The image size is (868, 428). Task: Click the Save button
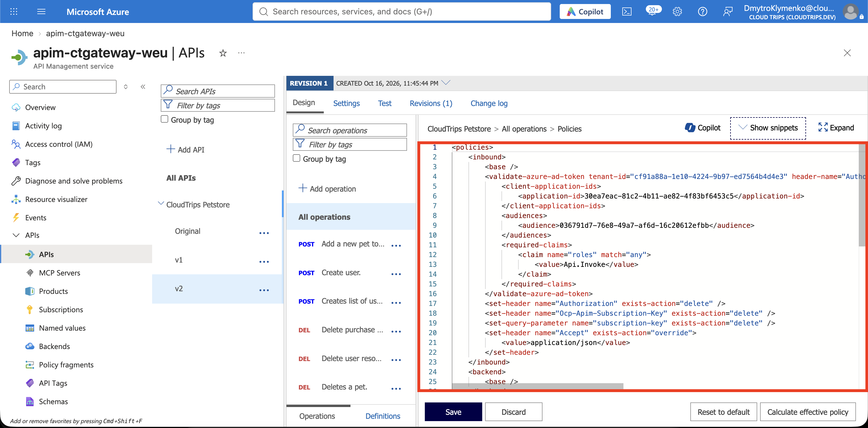pyautogui.click(x=453, y=412)
